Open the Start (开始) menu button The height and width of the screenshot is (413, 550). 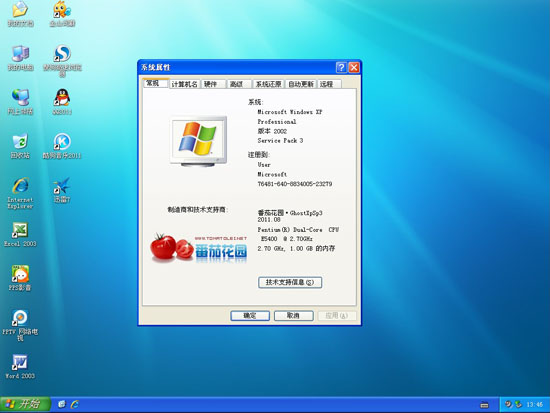click(25, 404)
